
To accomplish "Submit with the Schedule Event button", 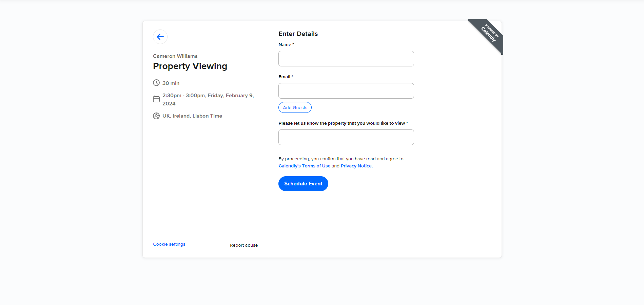I will [x=303, y=184].
